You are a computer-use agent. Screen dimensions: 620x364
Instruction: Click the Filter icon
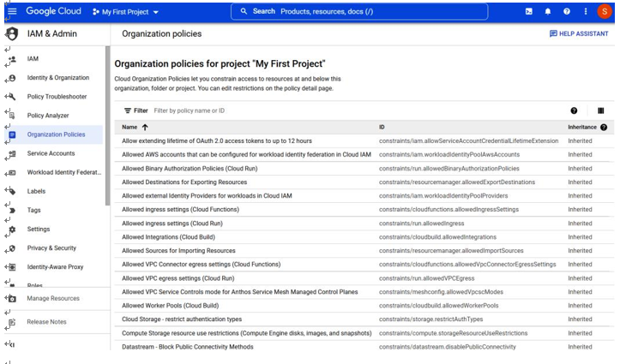(127, 110)
